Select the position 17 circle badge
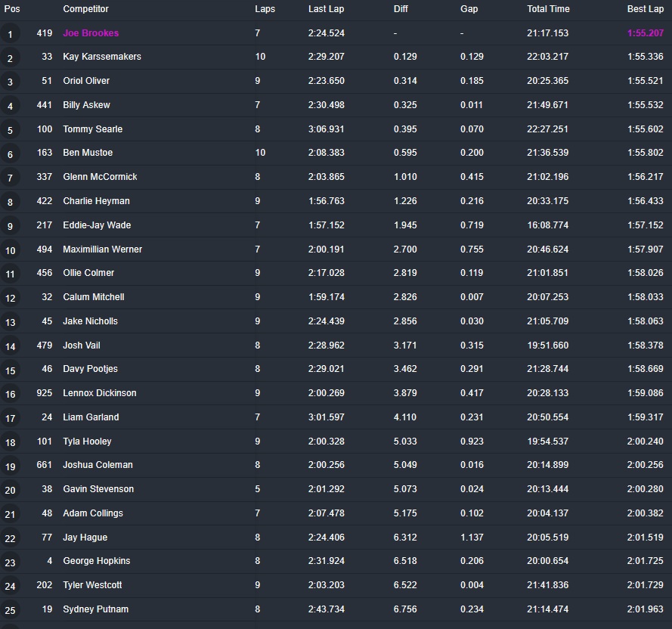 [x=11, y=418]
